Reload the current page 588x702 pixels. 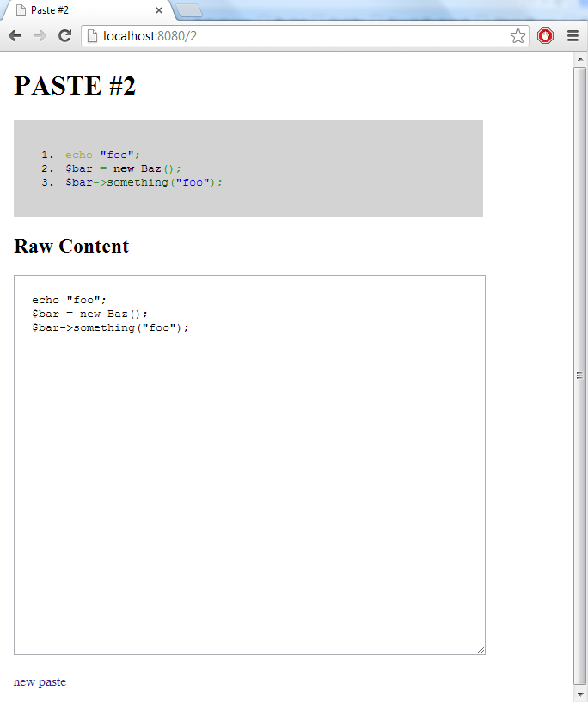(64, 35)
